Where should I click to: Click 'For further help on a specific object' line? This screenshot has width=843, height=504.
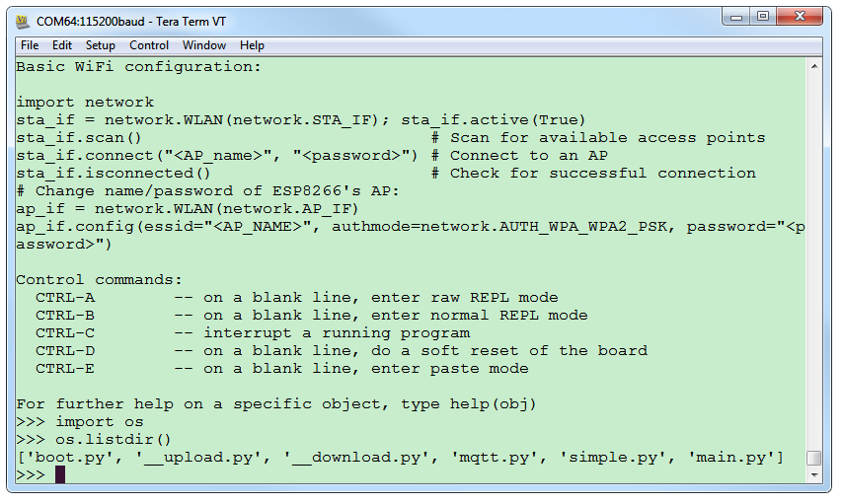(276, 404)
